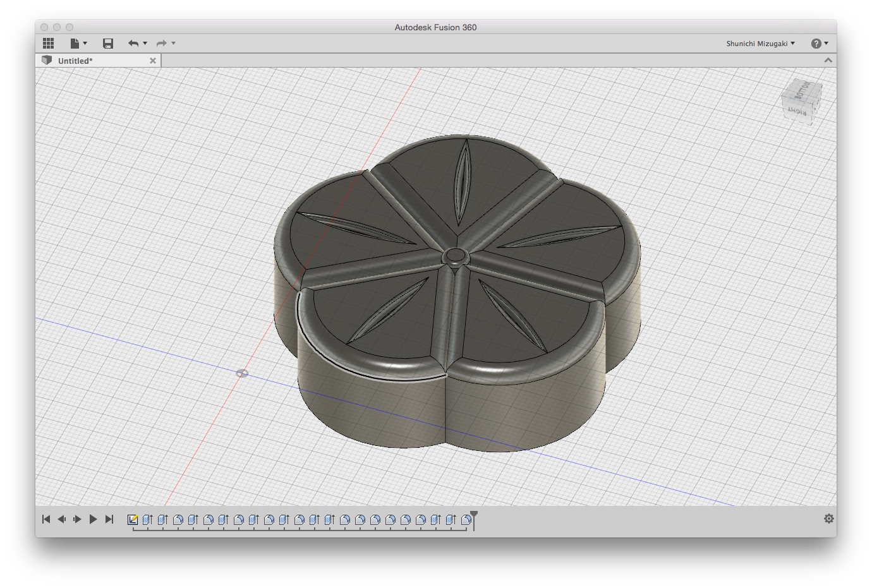Click the origin point on the grid
This screenshot has height=588, width=872.
coord(242,373)
